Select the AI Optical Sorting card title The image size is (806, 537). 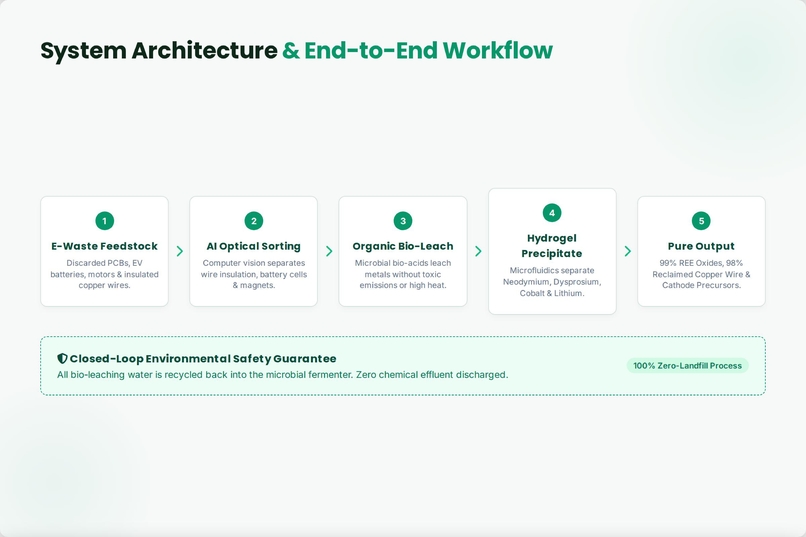[x=253, y=246]
